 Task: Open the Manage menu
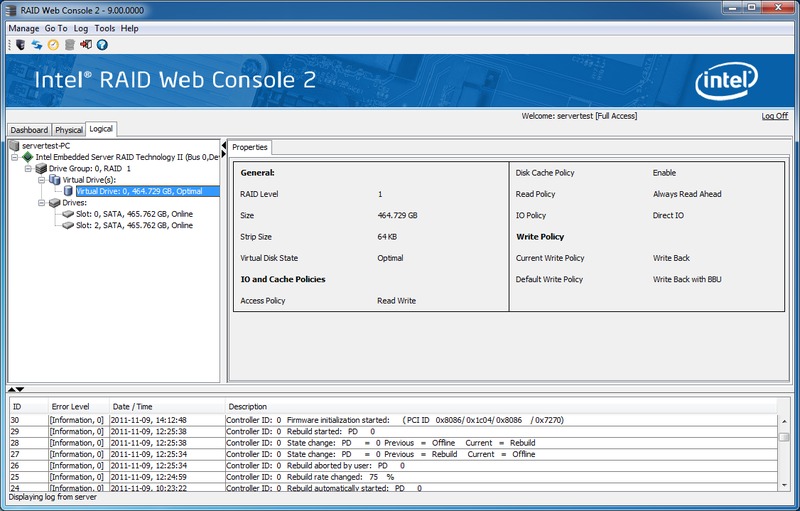click(24, 29)
